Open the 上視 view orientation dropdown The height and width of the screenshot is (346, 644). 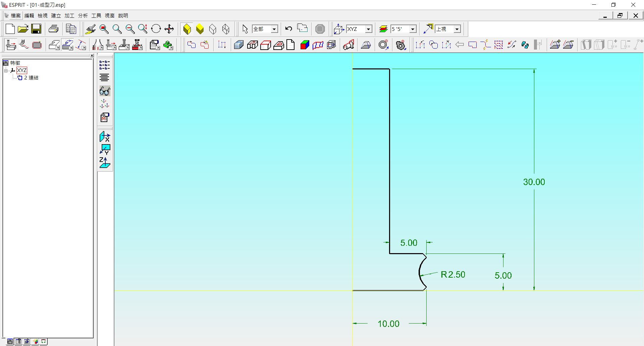tap(457, 29)
